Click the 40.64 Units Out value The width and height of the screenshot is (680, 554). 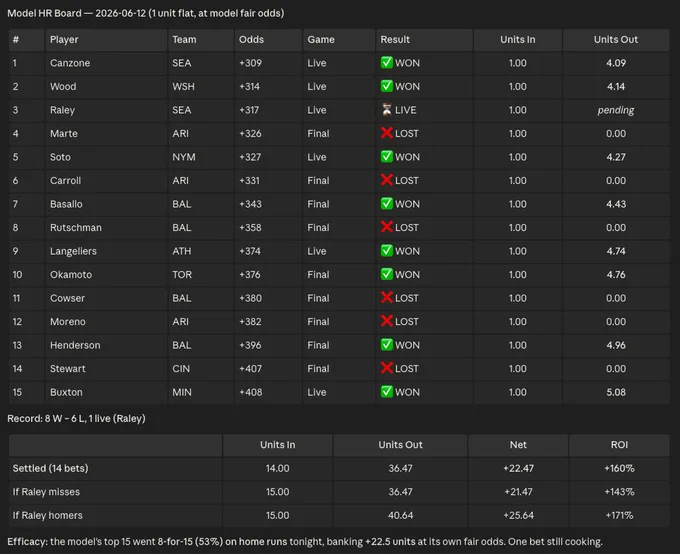click(x=400, y=515)
